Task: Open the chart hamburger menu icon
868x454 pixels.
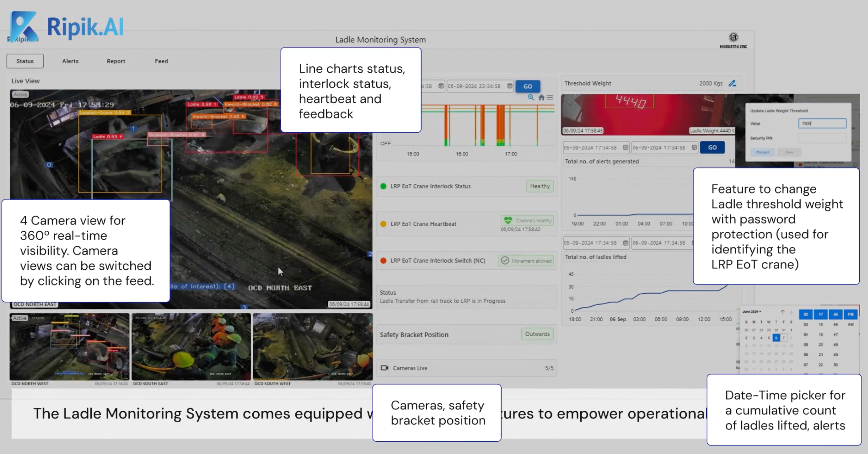Action: (550, 97)
